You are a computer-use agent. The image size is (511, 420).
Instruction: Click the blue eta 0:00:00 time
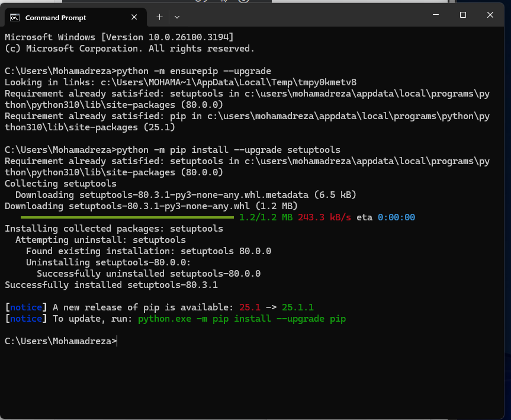396,217
